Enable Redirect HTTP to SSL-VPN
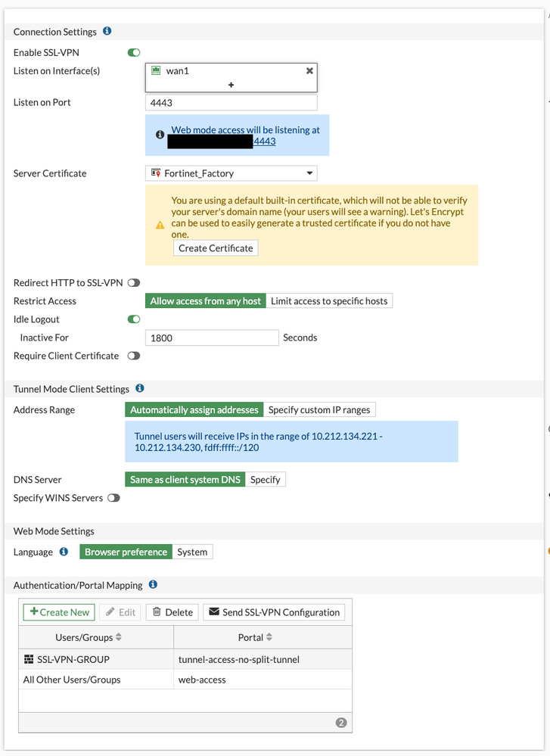 (134, 282)
